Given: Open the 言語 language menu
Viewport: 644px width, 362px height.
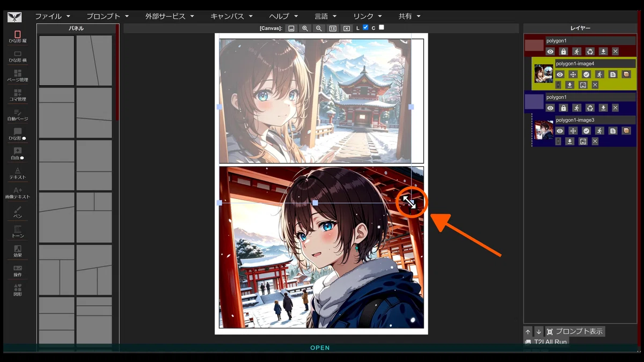Looking at the screenshot, I should [x=325, y=16].
